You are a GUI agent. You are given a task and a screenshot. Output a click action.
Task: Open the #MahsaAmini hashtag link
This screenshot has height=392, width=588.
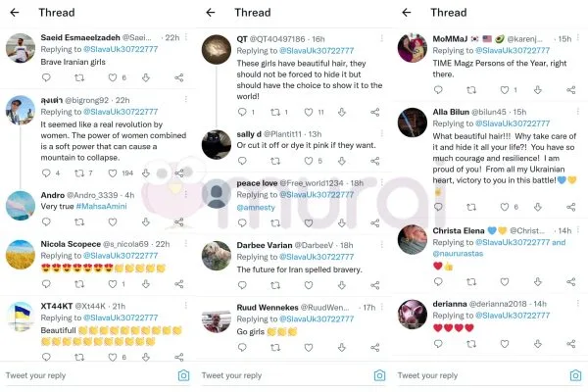[x=101, y=206]
